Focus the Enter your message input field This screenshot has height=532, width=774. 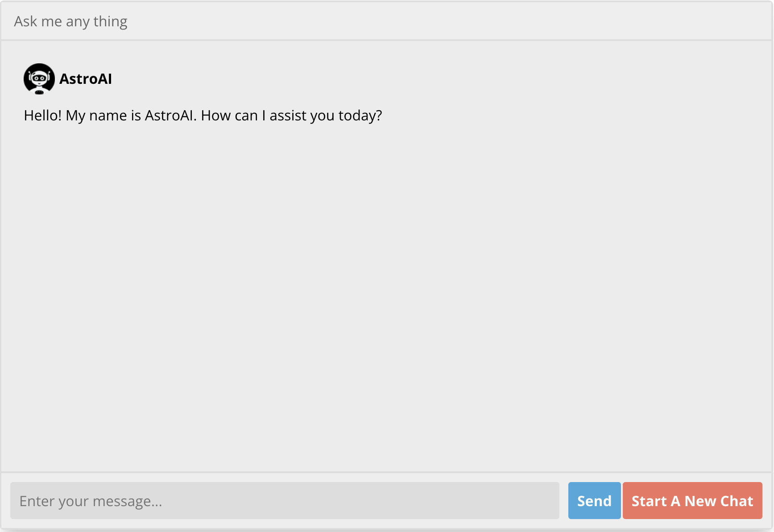285,500
